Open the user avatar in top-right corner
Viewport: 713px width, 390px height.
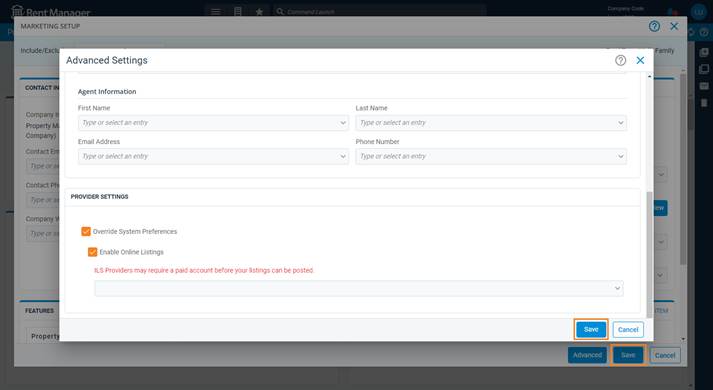698,12
